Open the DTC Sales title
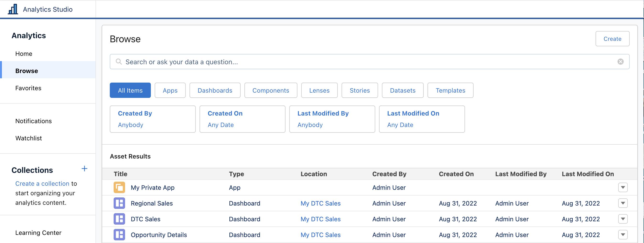The image size is (644, 243). [x=146, y=219]
